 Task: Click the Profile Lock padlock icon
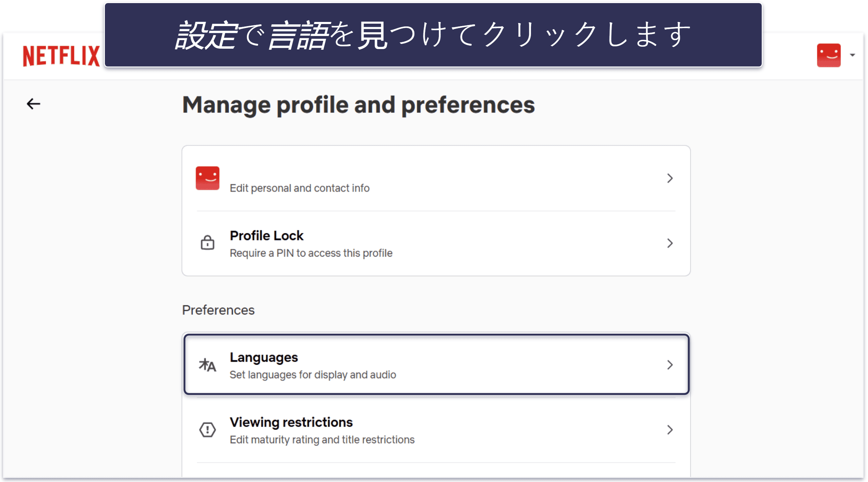coord(207,243)
